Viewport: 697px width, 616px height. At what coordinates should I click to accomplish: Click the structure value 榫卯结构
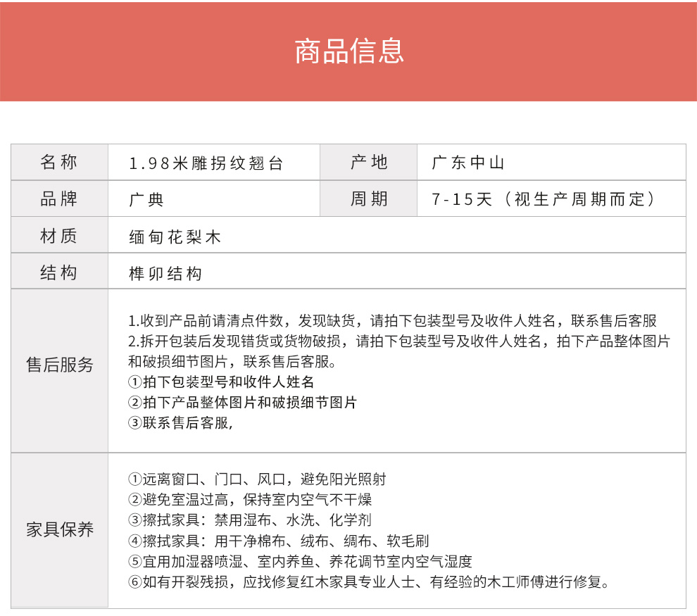(x=165, y=273)
